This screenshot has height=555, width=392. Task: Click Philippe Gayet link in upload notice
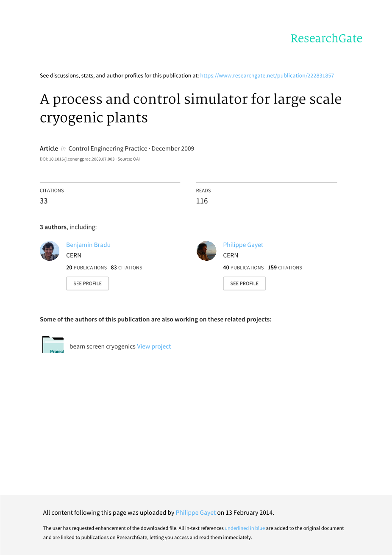pos(195,513)
